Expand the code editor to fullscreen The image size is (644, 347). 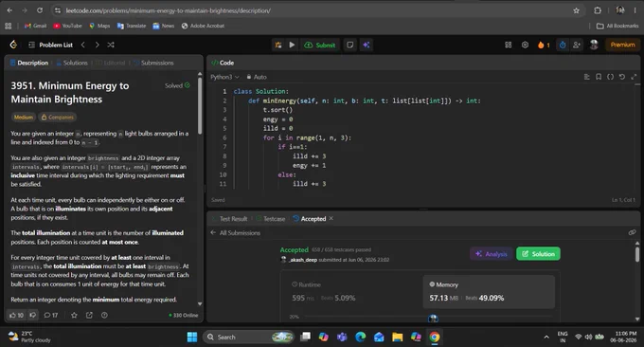click(x=634, y=77)
